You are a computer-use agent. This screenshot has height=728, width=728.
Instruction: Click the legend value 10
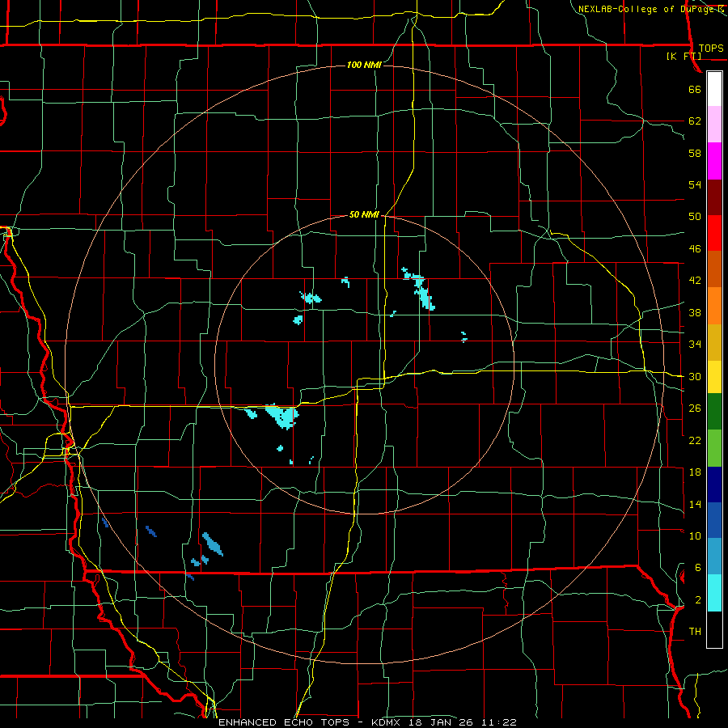coord(695,536)
